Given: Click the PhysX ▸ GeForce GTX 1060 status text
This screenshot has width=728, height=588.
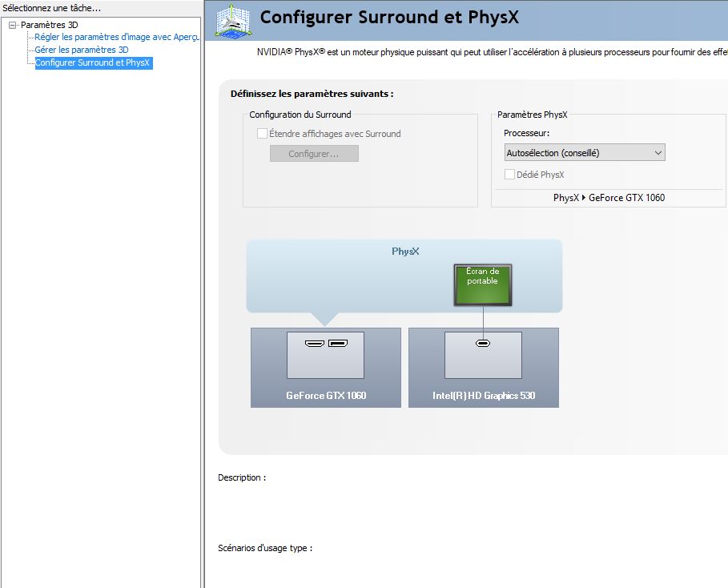Looking at the screenshot, I should pyautogui.click(x=609, y=198).
